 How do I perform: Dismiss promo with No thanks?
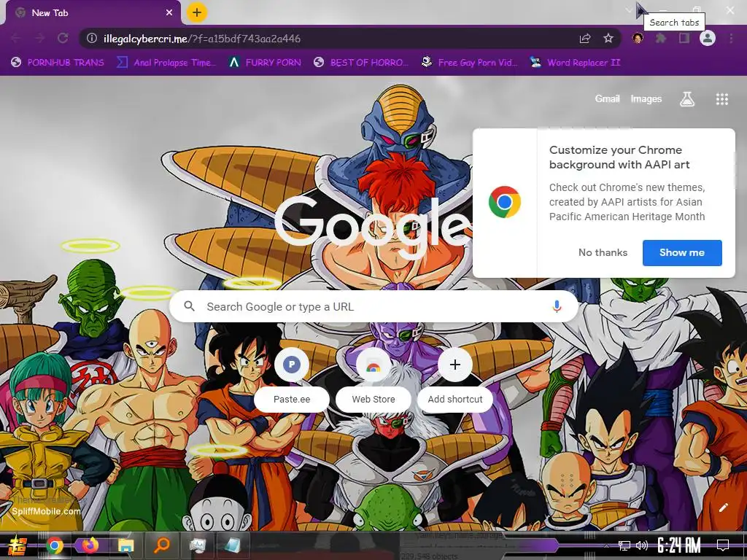point(603,253)
